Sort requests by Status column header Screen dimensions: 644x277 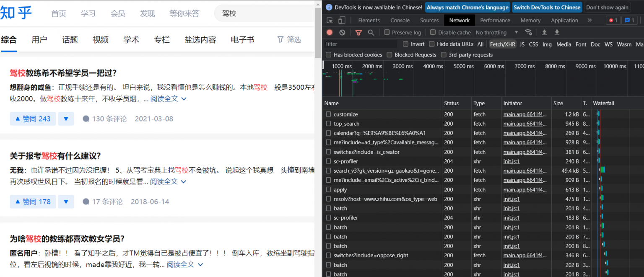pos(457,103)
